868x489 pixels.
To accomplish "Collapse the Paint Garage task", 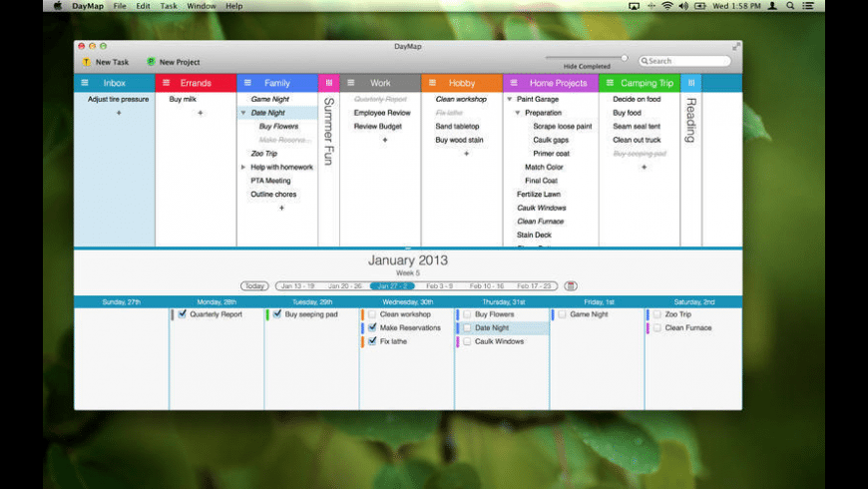I will (509, 99).
